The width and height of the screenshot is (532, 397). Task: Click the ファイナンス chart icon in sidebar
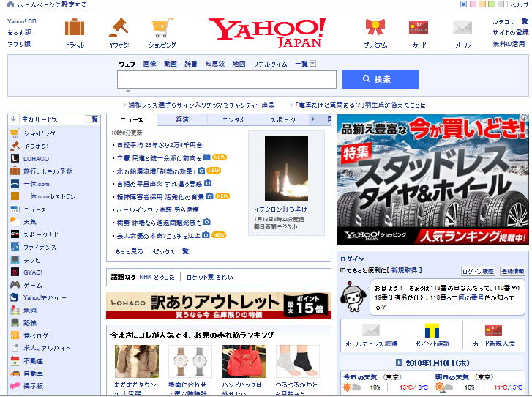pos(15,247)
